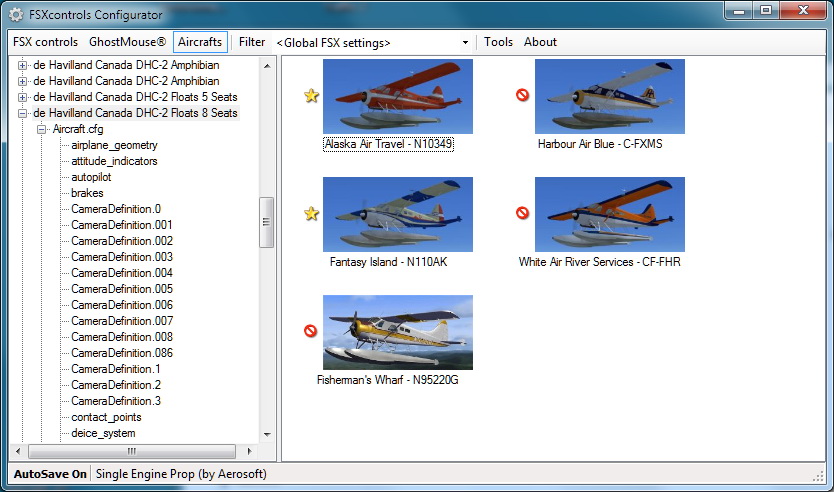This screenshot has height=492, width=834.
Task: Select CameraDefinition.002 in the tree
Action: (122, 241)
